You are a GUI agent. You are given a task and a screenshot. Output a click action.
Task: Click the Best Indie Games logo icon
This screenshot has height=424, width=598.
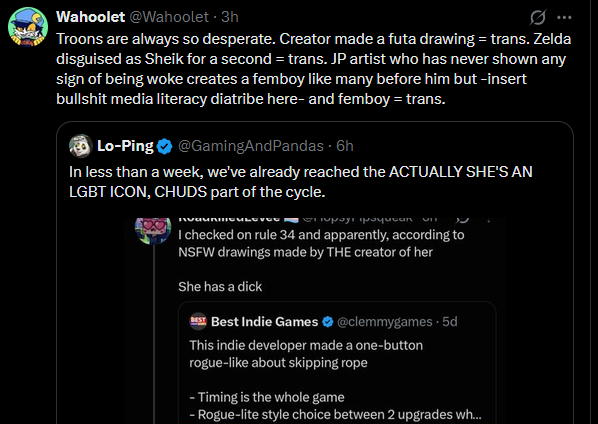[198, 322]
